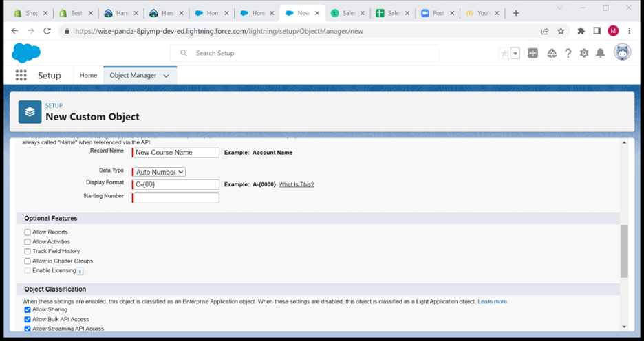Click the What Is This? link

pos(296,184)
